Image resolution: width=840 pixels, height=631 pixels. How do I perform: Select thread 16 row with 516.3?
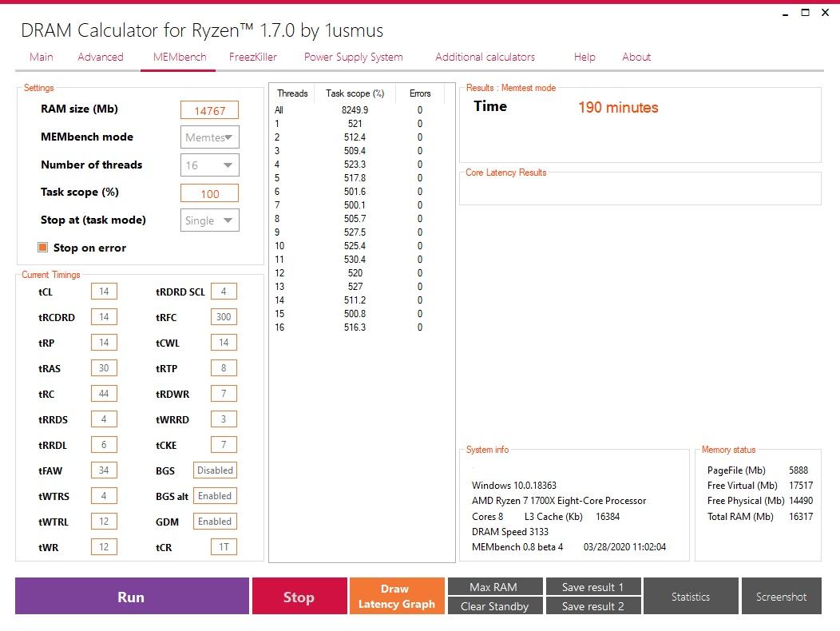tap(359, 327)
